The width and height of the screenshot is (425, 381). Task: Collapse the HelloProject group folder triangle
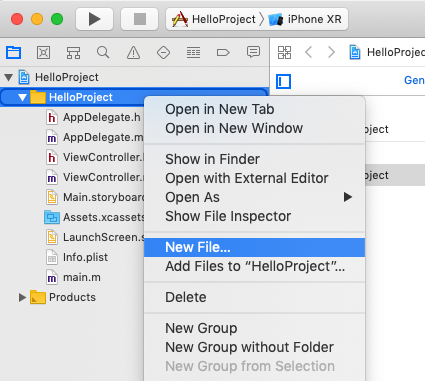(x=22, y=98)
